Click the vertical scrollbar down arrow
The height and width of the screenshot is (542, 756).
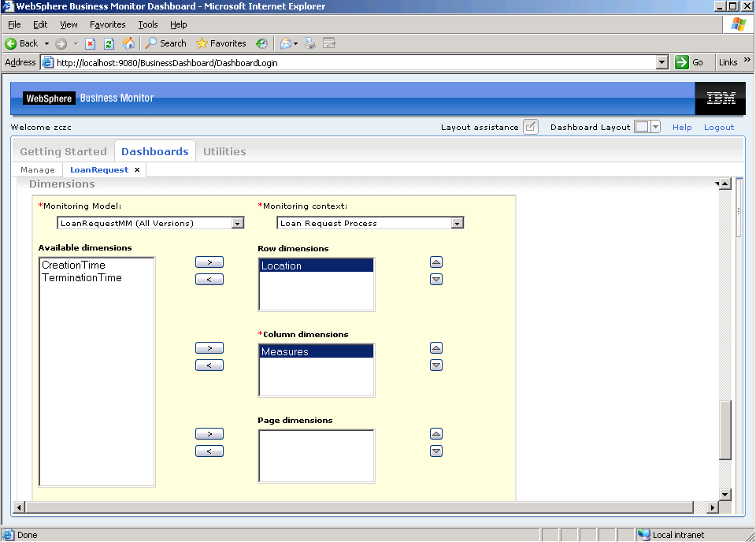point(724,494)
